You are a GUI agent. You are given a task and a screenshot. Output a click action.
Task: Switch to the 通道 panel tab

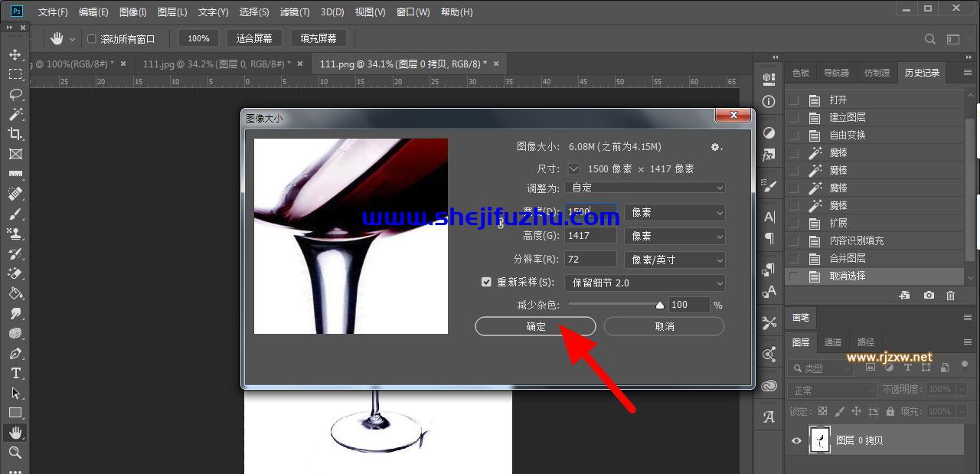point(833,342)
